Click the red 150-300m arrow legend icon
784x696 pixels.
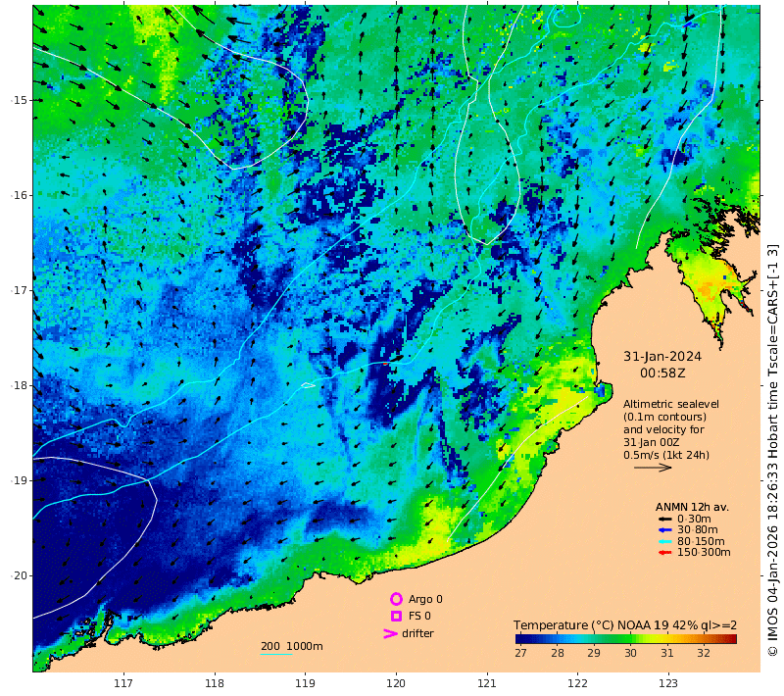click(664, 553)
